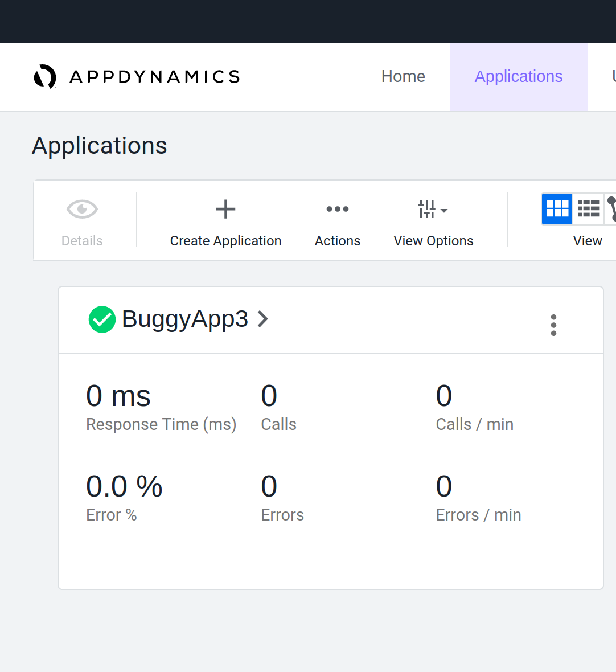Click the BuggyApp3 green health status icon

click(102, 319)
